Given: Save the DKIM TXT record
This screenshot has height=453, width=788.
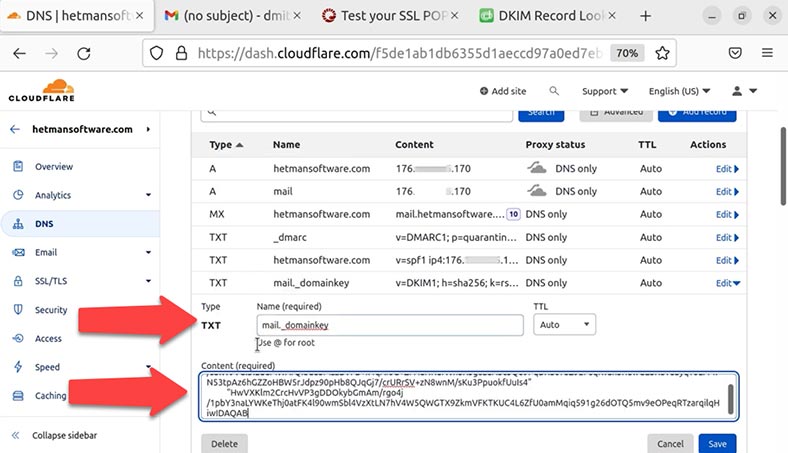Looking at the screenshot, I should (x=717, y=444).
